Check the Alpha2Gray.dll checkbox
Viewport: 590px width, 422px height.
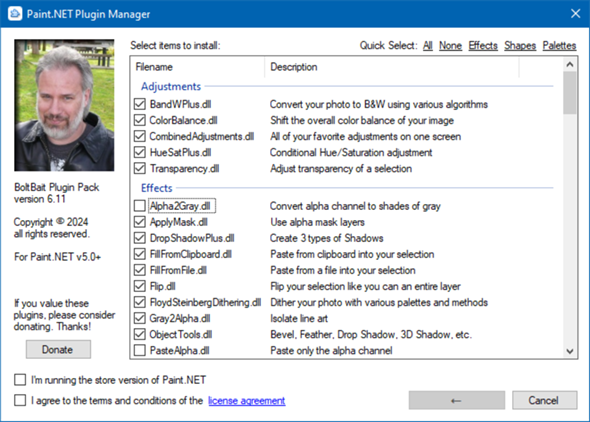point(140,206)
